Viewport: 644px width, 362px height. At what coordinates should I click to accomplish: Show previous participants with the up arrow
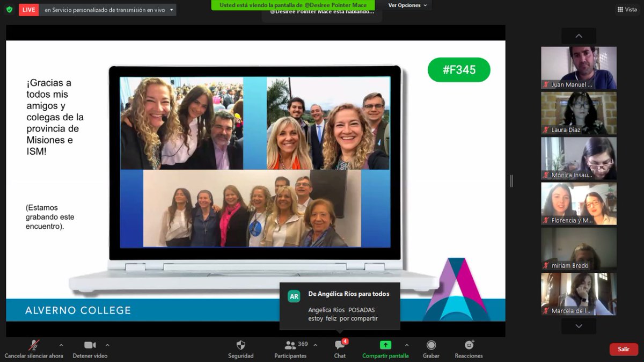click(579, 36)
